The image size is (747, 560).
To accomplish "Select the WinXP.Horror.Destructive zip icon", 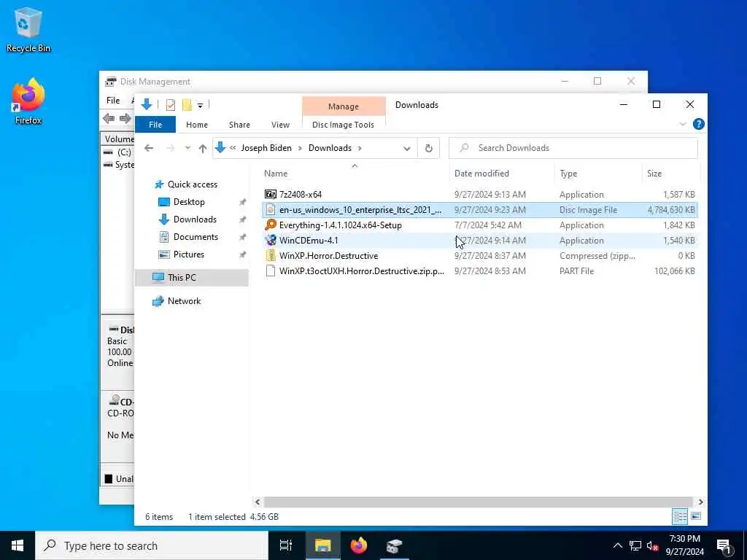I will (x=270, y=256).
